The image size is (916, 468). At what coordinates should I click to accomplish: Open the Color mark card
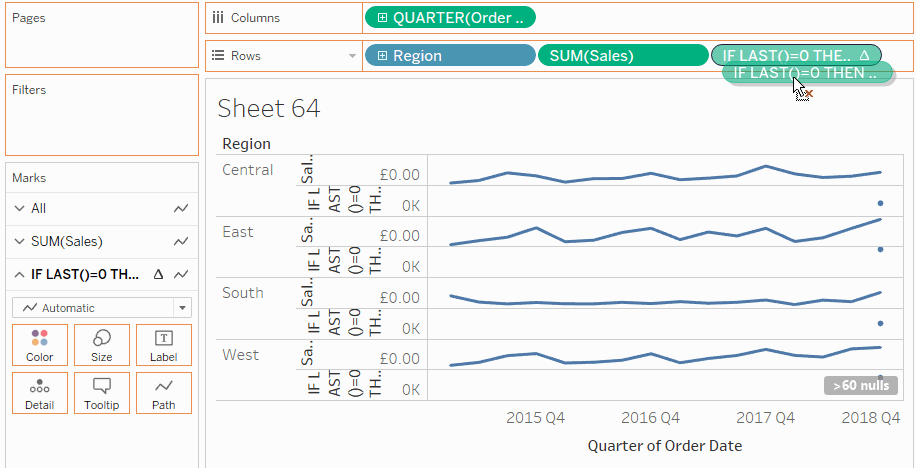coord(40,345)
